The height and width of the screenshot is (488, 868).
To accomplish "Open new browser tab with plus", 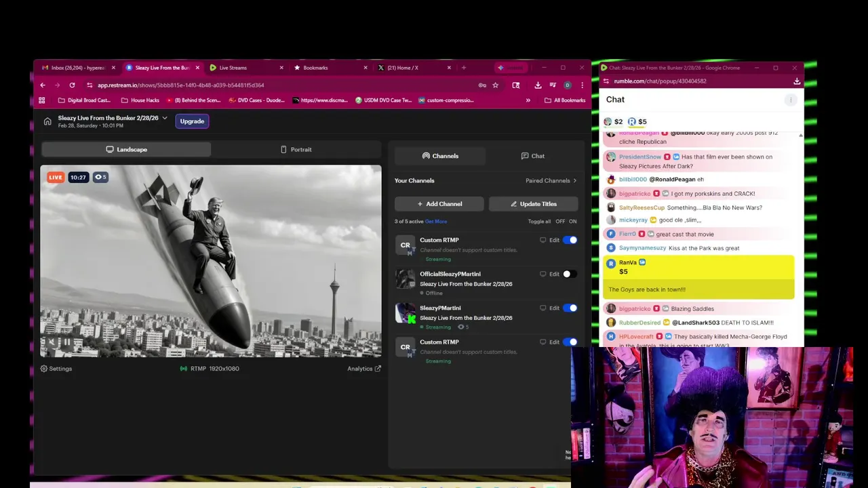I will 464,68.
